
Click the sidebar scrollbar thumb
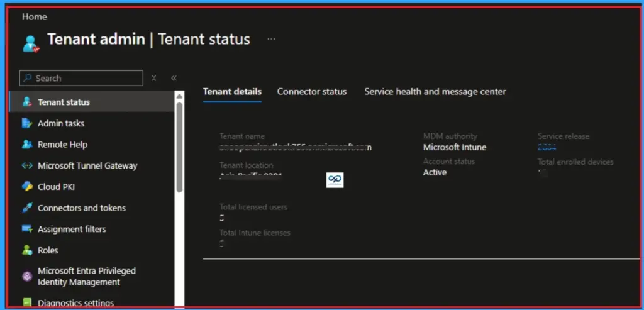[179, 147]
